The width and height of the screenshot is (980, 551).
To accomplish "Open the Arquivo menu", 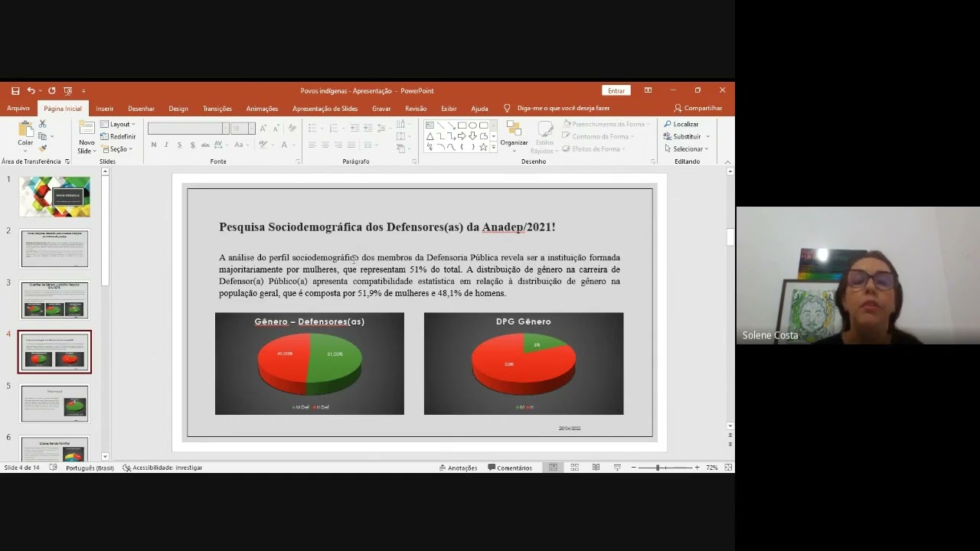I will click(18, 109).
